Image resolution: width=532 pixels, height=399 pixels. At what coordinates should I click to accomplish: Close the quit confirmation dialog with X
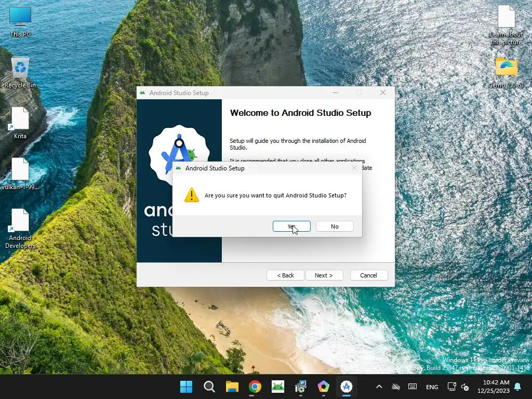tap(354, 168)
